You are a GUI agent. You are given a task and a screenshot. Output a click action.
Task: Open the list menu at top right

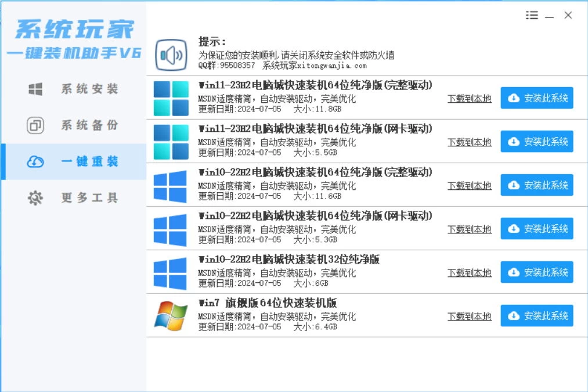click(x=532, y=15)
